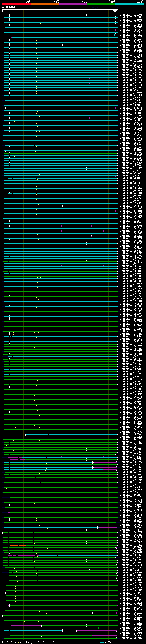Click the cyan alignment bar of UniRef100_B4DWC6

pyautogui.click(x=32, y=631)
